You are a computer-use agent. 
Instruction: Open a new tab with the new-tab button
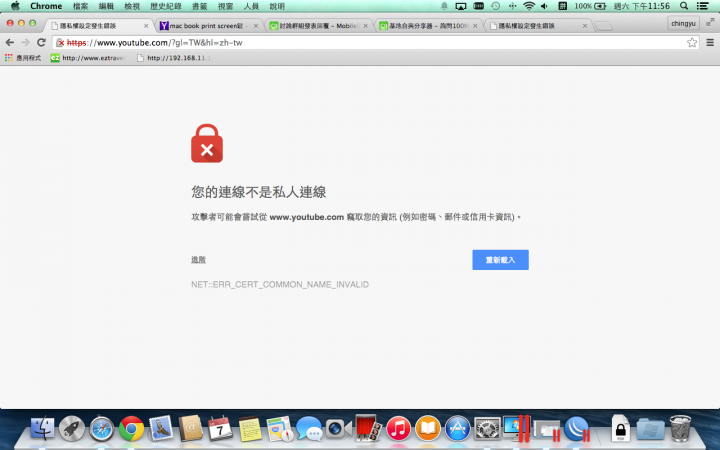(604, 26)
